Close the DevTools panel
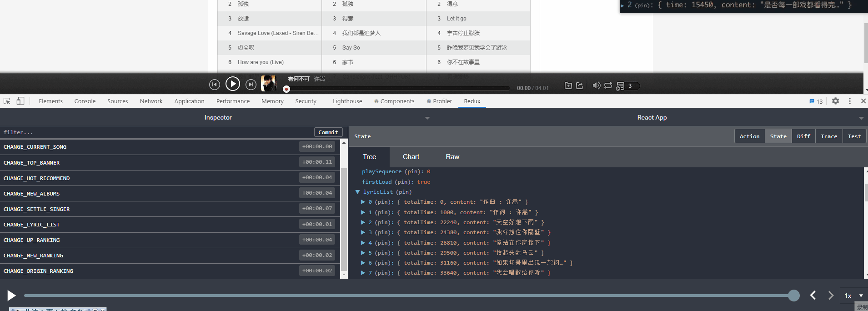The image size is (868, 311). 863,101
